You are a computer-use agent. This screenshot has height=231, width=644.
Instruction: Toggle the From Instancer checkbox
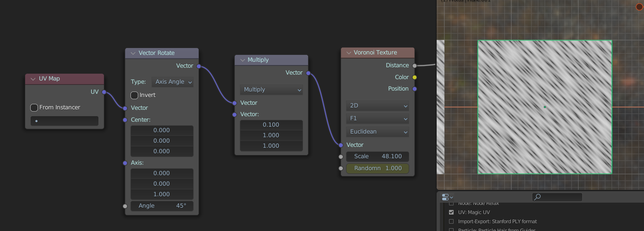[x=34, y=107]
